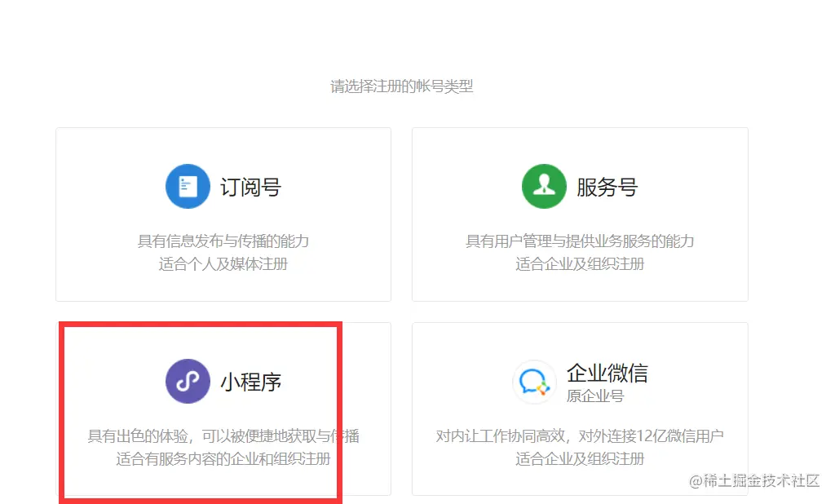Click the blue 订阅号 document icon

pyautogui.click(x=188, y=187)
